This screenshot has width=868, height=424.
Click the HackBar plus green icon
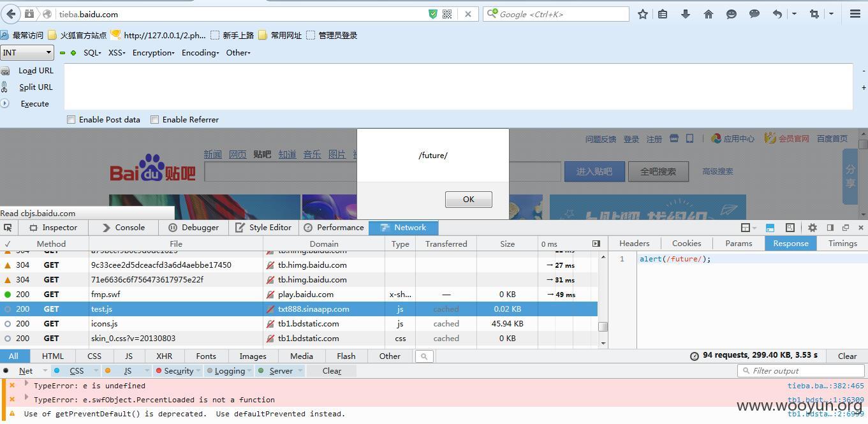pyautogui.click(x=73, y=53)
